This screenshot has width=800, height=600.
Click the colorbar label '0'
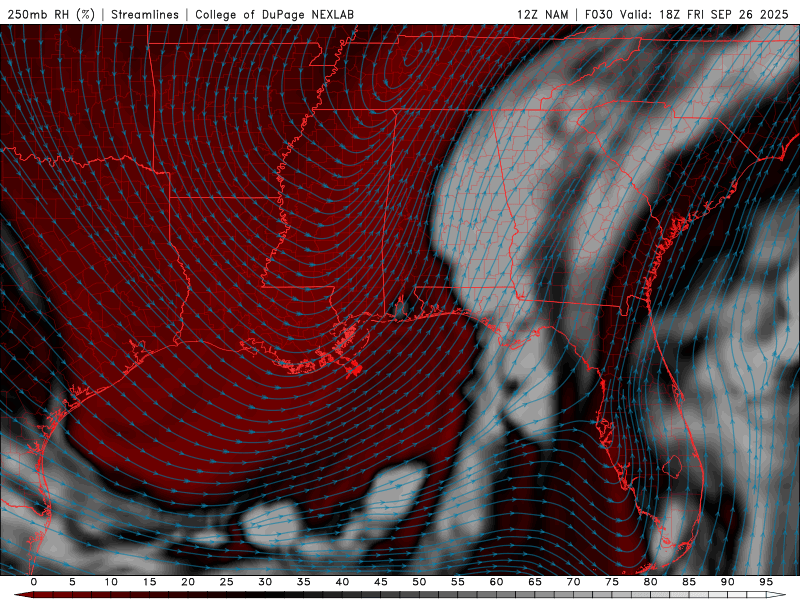(x=34, y=582)
